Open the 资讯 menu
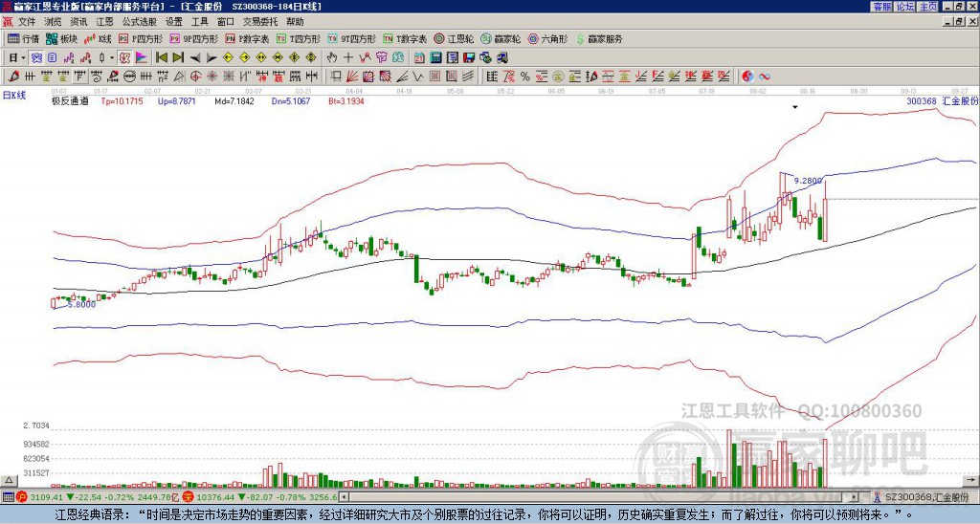The width and height of the screenshot is (980, 524). [x=78, y=22]
